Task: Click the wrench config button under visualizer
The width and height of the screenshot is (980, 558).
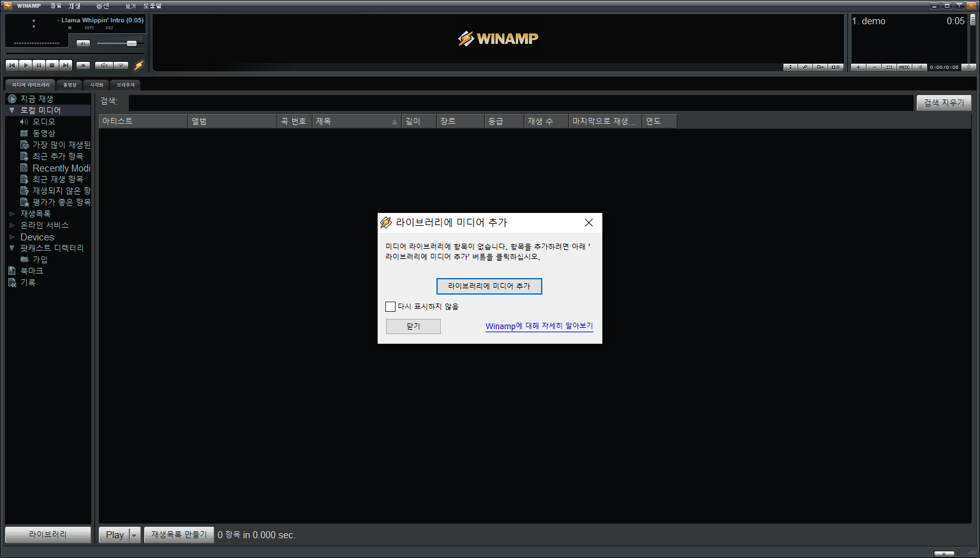Action: 805,67
